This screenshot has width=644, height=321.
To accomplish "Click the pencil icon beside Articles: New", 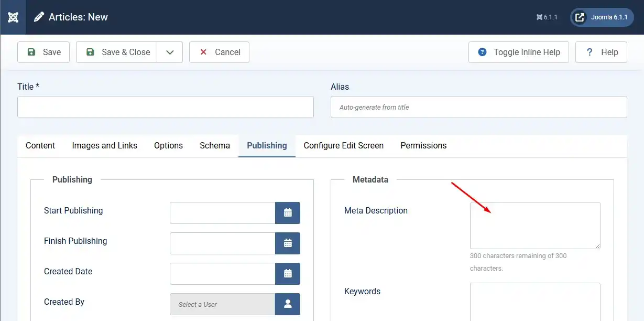I will [39, 17].
